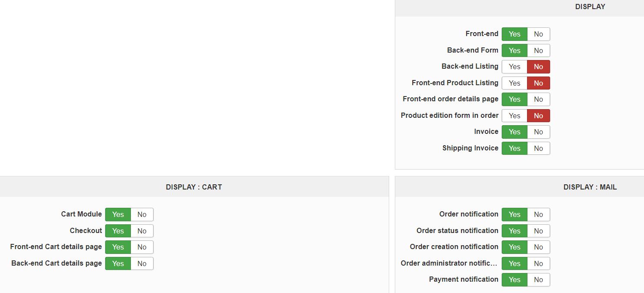This screenshot has height=293, width=644.
Task: Enable Yes for Back-end Listing
Action: 514,67
